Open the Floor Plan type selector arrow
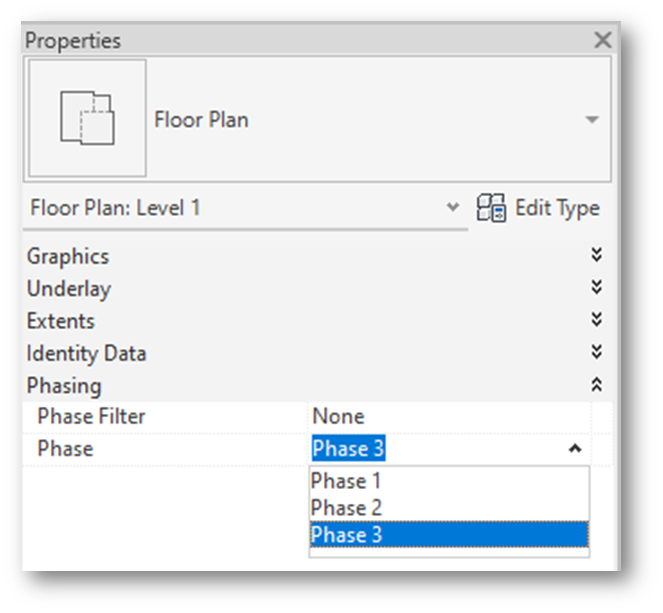Screen dimensions: 663x613 coord(592,120)
